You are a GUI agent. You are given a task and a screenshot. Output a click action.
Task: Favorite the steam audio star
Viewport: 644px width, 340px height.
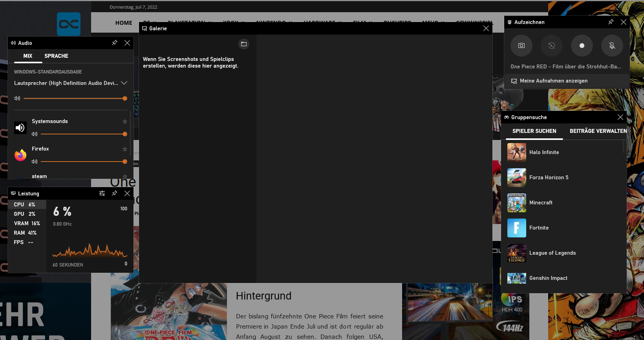125,176
